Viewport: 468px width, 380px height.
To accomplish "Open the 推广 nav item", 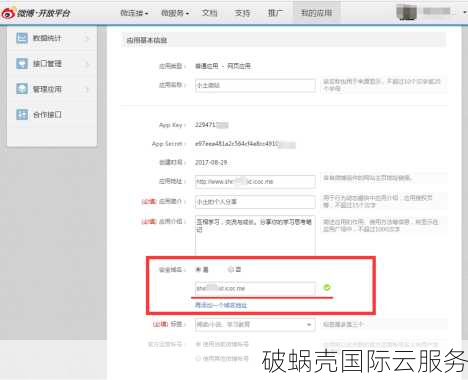I will click(x=276, y=13).
